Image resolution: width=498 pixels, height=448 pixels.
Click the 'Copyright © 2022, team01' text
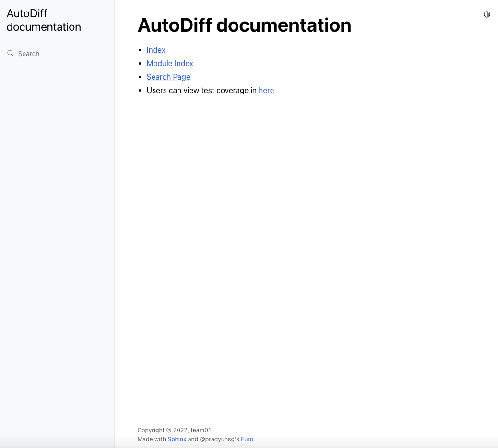click(x=174, y=430)
